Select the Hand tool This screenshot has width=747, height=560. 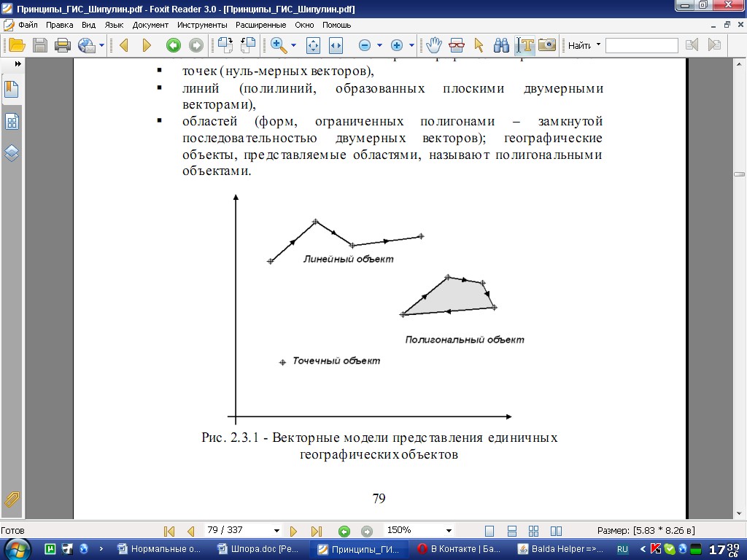[433, 45]
